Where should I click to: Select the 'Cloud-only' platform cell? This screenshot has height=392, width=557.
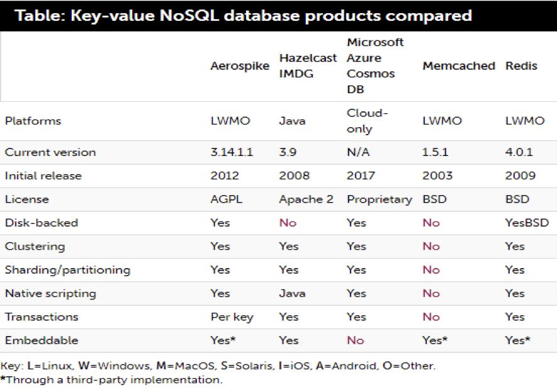(368, 121)
